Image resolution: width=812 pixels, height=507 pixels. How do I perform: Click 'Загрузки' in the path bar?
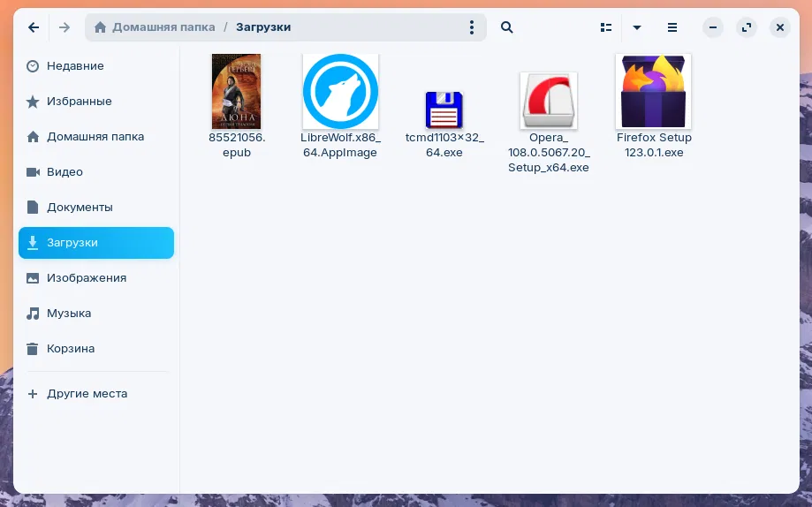(263, 26)
